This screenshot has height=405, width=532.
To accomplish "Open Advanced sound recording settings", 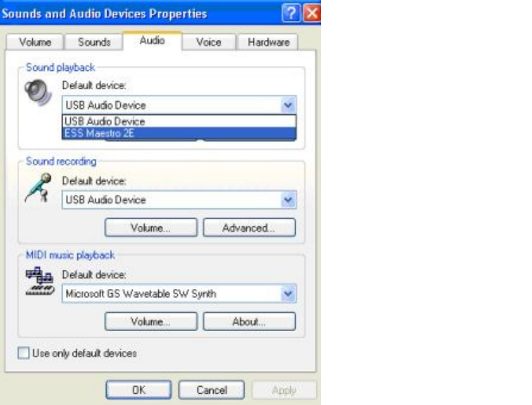I will click(x=249, y=227).
